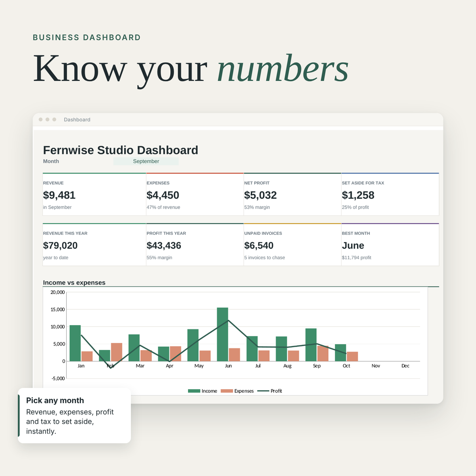Click the 'BUSINESS DASHBOARD' header text
476x476 pixels.
click(x=87, y=38)
